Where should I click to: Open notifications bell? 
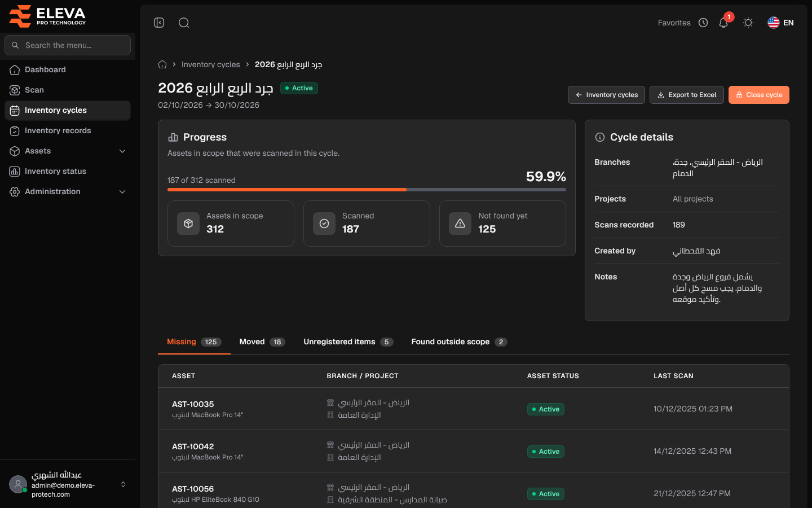coord(723,23)
